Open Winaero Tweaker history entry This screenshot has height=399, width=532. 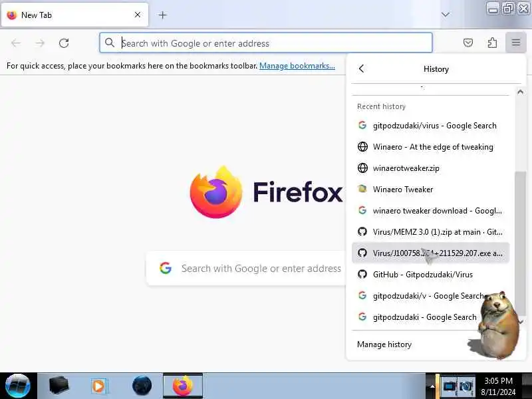point(430,190)
